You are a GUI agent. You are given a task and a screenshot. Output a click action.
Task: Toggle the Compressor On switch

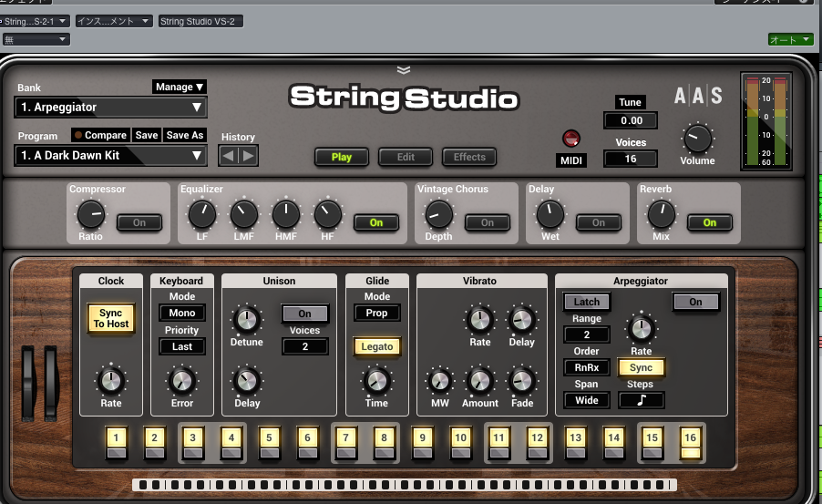coord(139,222)
